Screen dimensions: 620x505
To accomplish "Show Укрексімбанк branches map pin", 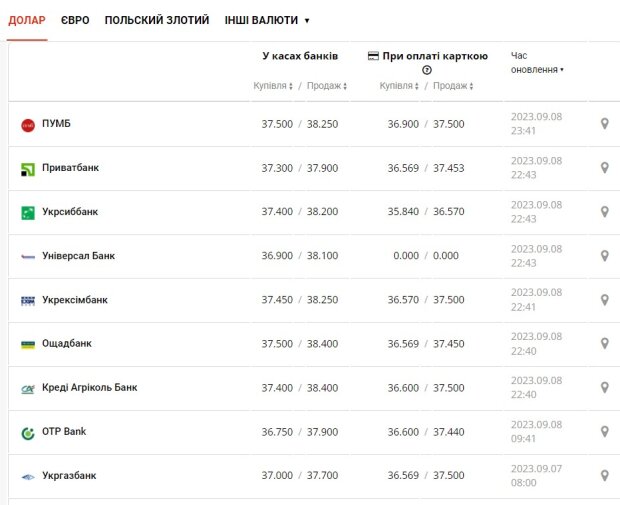I will 605,300.
